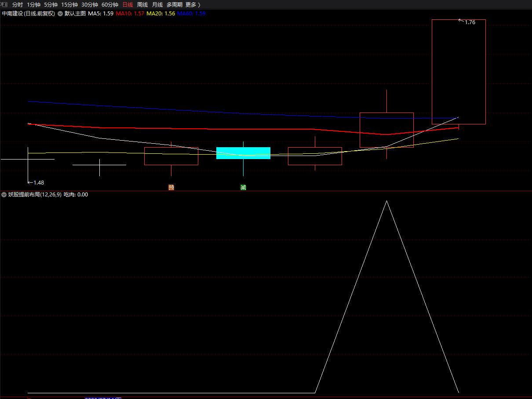Open the 默认主图 main chart indicator dropdown
The width and height of the screenshot is (532, 399).
tap(60, 14)
